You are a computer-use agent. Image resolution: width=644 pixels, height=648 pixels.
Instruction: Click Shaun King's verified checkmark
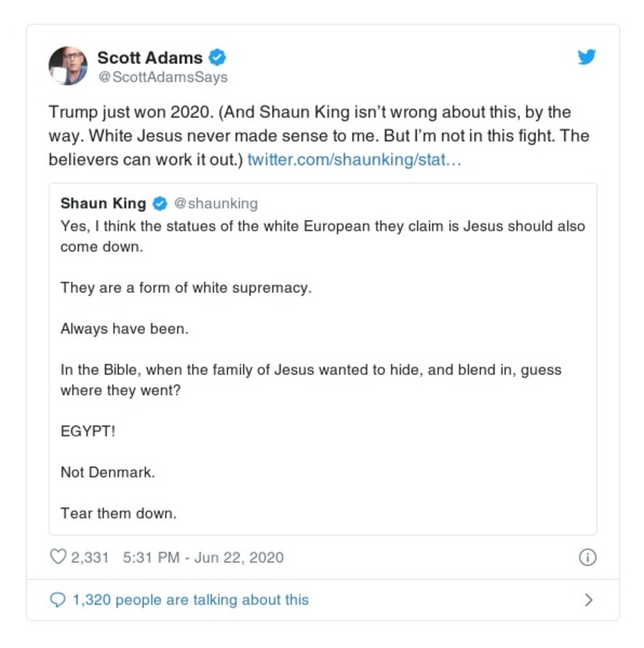(x=158, y=204)
